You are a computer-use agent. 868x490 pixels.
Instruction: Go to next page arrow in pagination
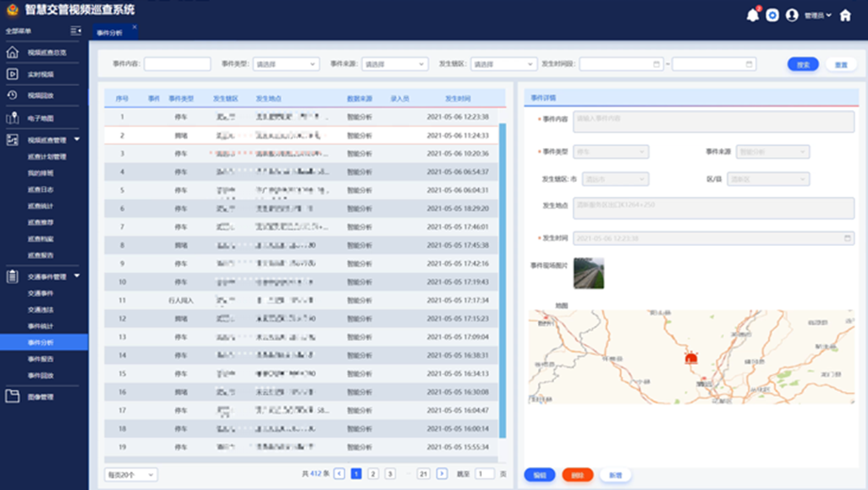[442, 473]
